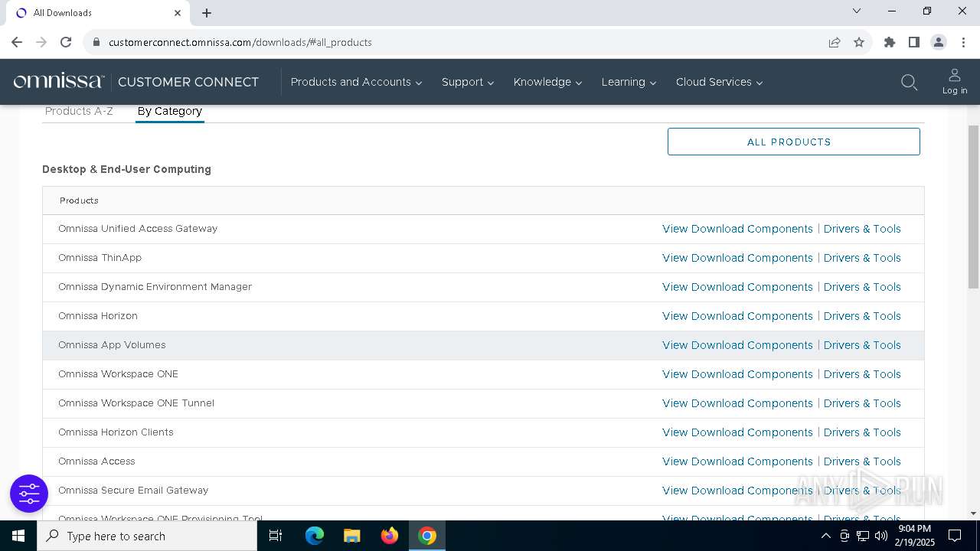Screen dimensions: 980x551
Task: Open Chrome three-dot menu
Action: [963, 42]
